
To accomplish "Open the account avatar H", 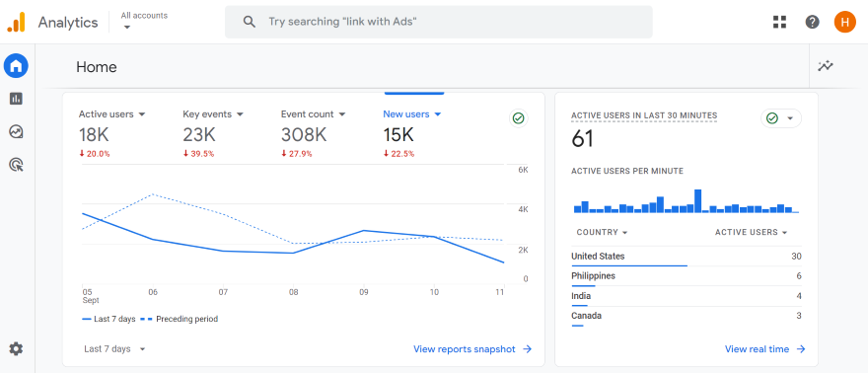I will 844,22.
